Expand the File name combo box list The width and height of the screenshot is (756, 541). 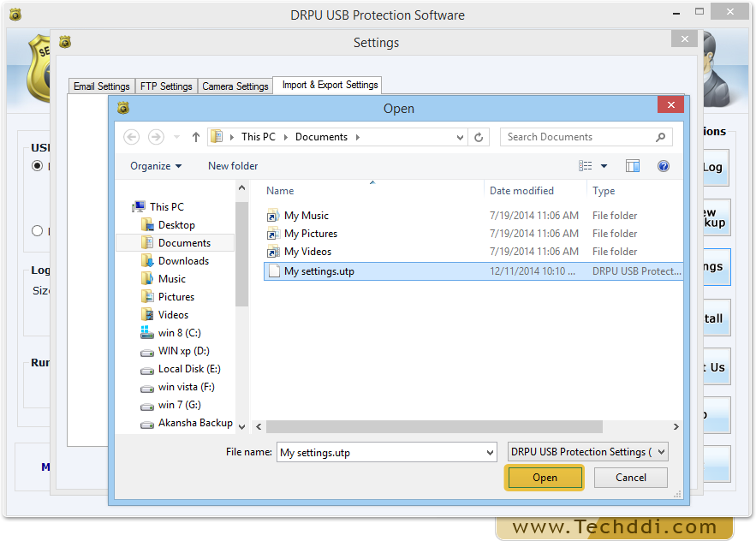tap(490, 452)
